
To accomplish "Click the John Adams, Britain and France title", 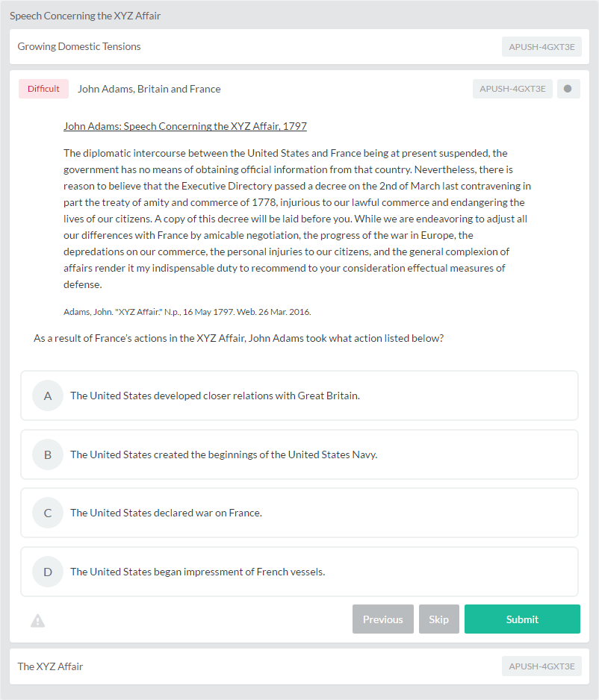I will pos(149,89).
